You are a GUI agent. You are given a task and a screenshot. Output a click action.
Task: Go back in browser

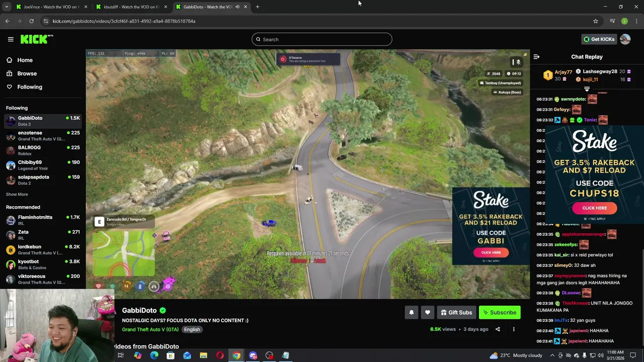[7, 21]
